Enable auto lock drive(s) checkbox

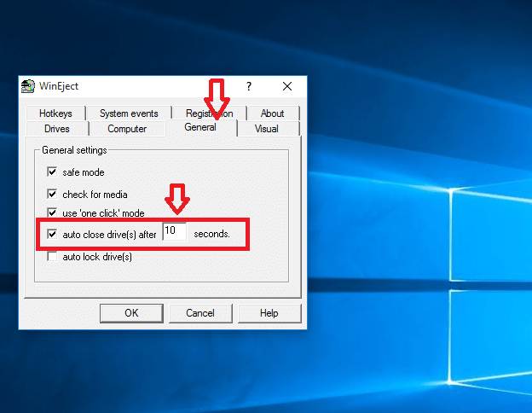click(x=52, y=257)
